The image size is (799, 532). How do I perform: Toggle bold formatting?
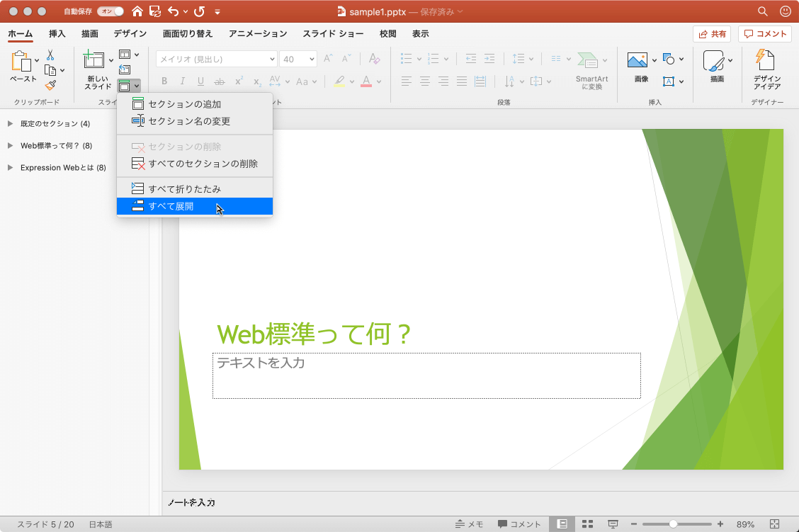point(164,81)
